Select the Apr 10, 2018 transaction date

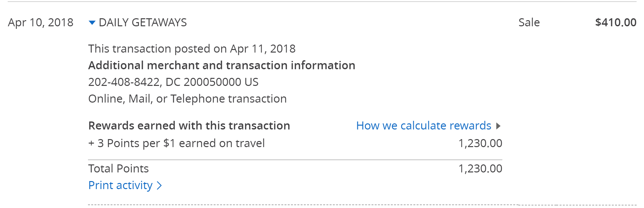click(41, 23)
